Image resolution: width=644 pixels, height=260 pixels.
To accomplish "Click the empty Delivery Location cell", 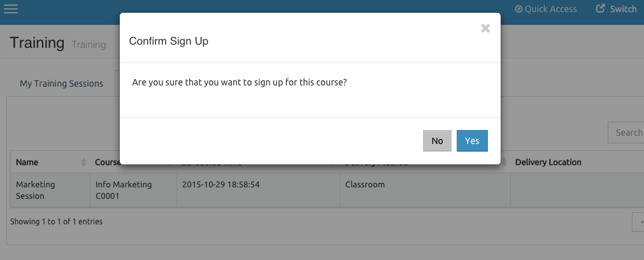I will click(x=577, y=190).
